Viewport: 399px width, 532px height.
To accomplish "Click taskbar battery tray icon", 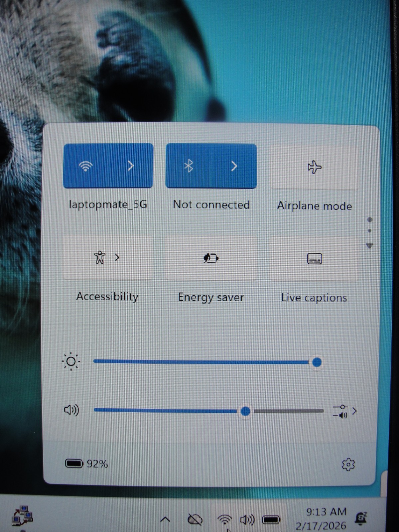I will click(x=271, y=519).
